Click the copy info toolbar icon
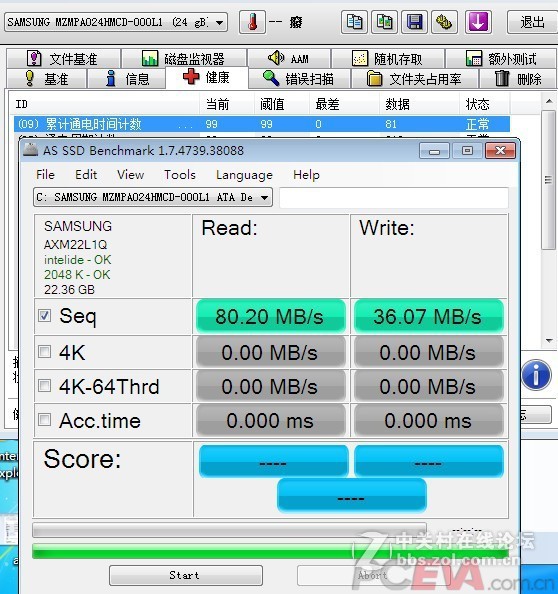 tap(354, 22)
